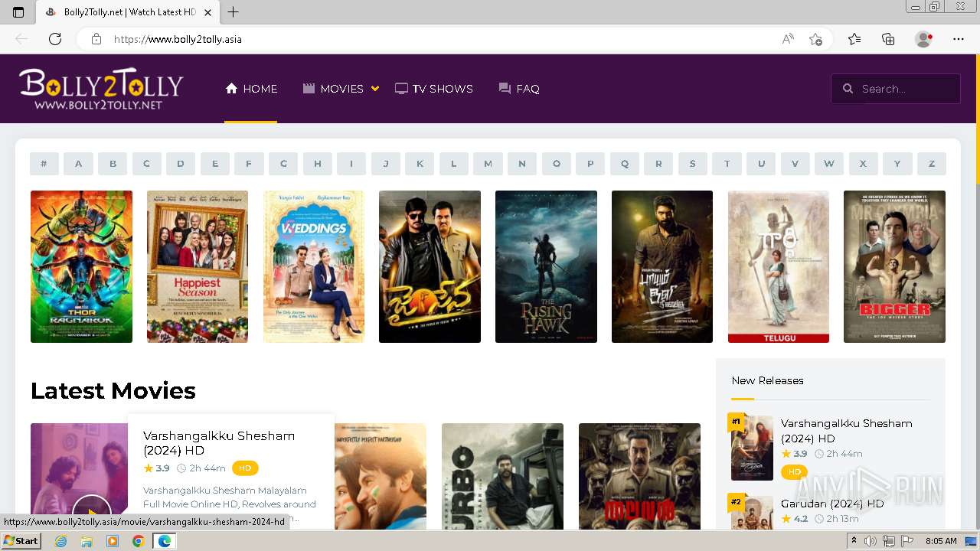Expand the MOVIES dropdown arrow

point(375,89)
